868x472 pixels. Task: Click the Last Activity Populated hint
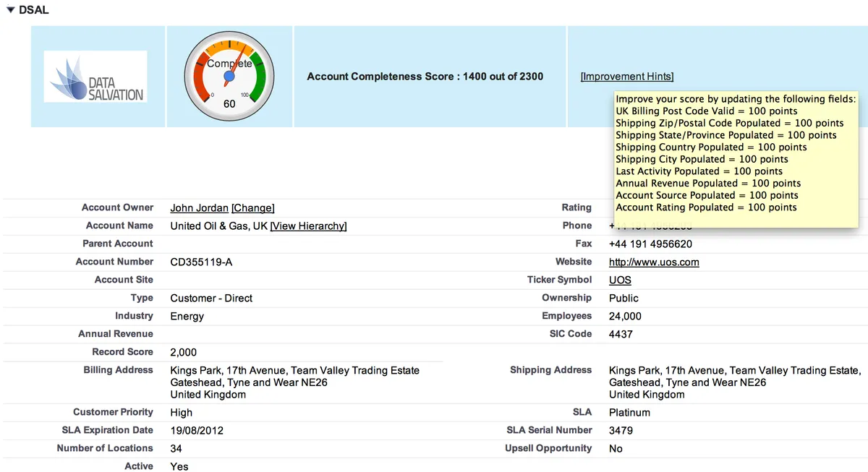[x=699, y=171]
